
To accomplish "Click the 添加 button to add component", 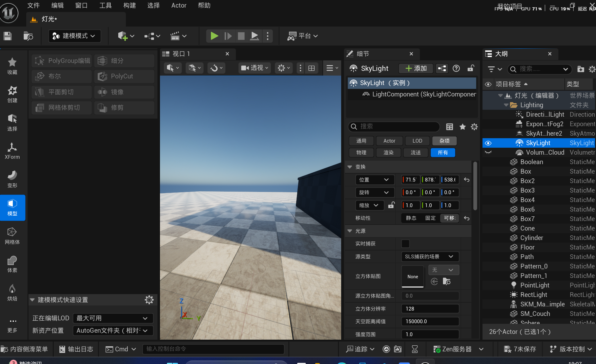I will (x=416, y=68).
